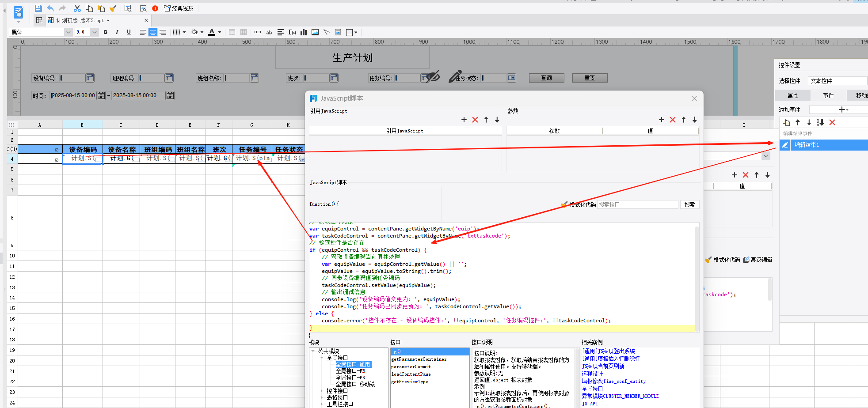This screenshot has height=408, width=868.
Task: Click the Cut scissors icon
Action: coord(77,8)
